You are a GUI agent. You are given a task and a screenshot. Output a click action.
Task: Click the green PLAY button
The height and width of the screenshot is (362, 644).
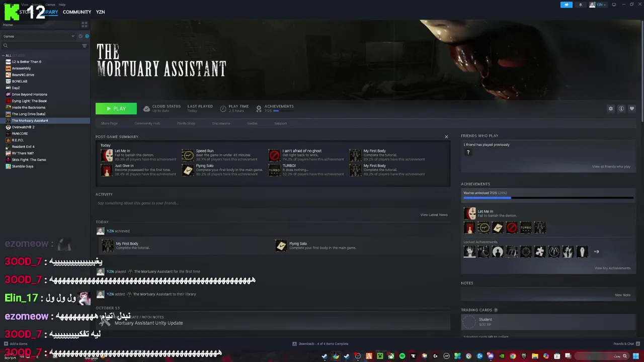click(x=116, y=109)
